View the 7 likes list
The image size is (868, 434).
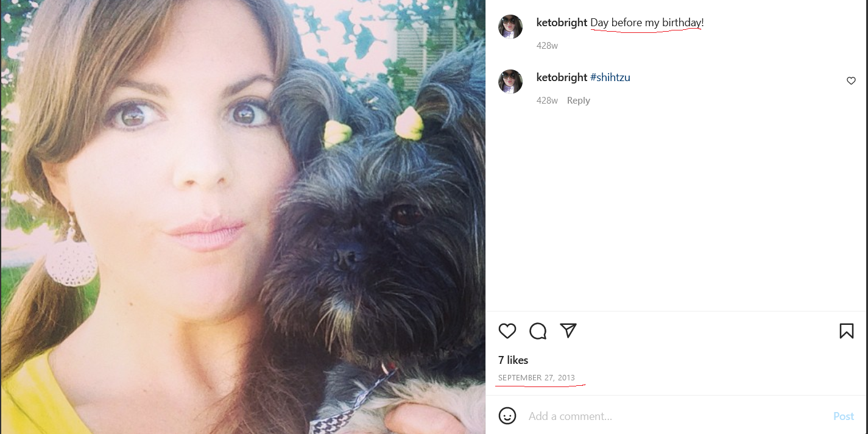point(513,360)
